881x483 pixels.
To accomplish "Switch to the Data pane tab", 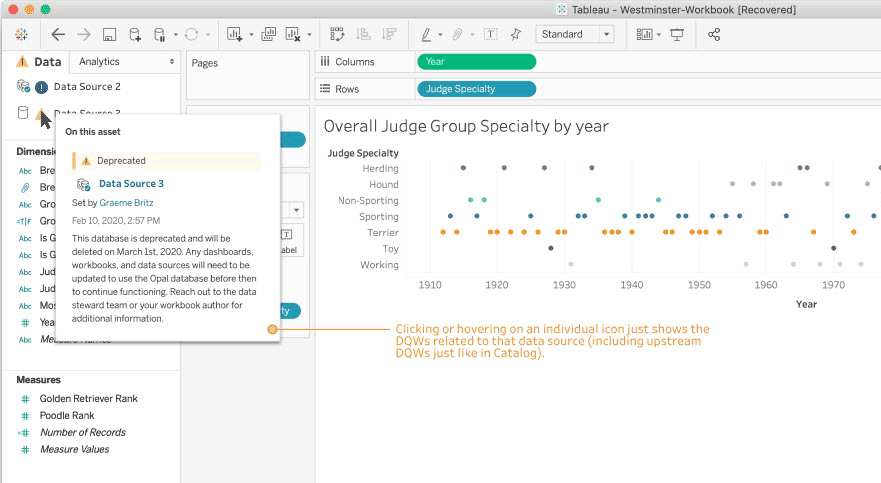I will point(47,62).
